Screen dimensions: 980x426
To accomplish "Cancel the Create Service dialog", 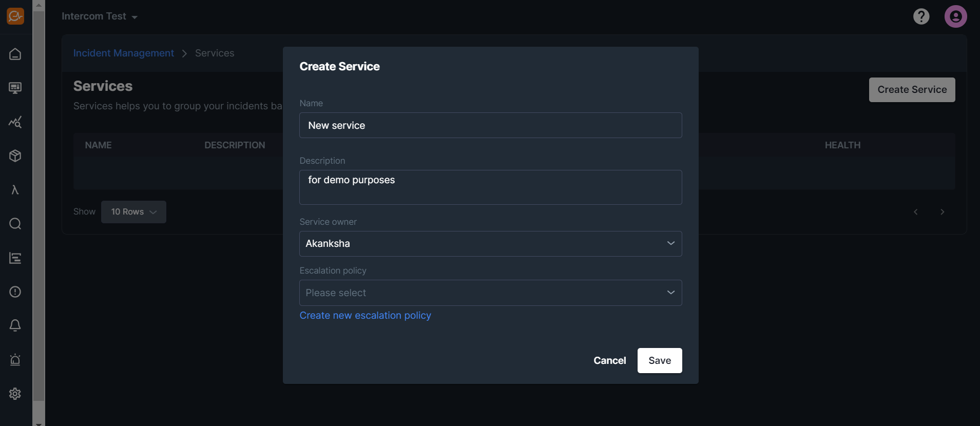I will pyautogui.click(x=609, y=361).
